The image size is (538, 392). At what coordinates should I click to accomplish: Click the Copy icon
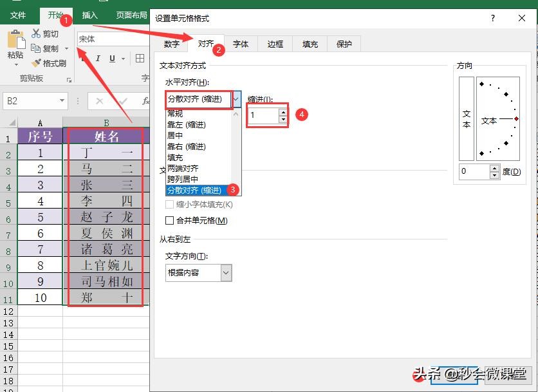[x=35, y=48]
